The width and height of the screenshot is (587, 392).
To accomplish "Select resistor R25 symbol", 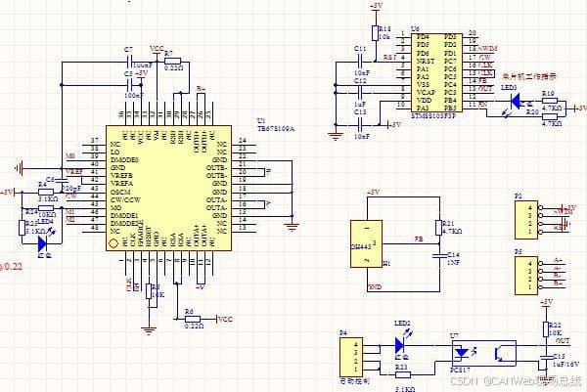I will pos(23,228).
